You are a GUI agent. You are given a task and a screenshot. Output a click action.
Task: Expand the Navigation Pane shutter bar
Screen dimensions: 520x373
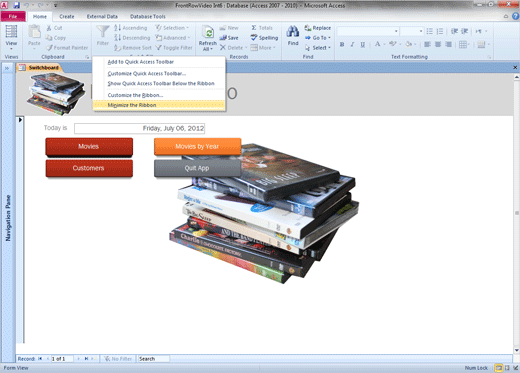7,68
